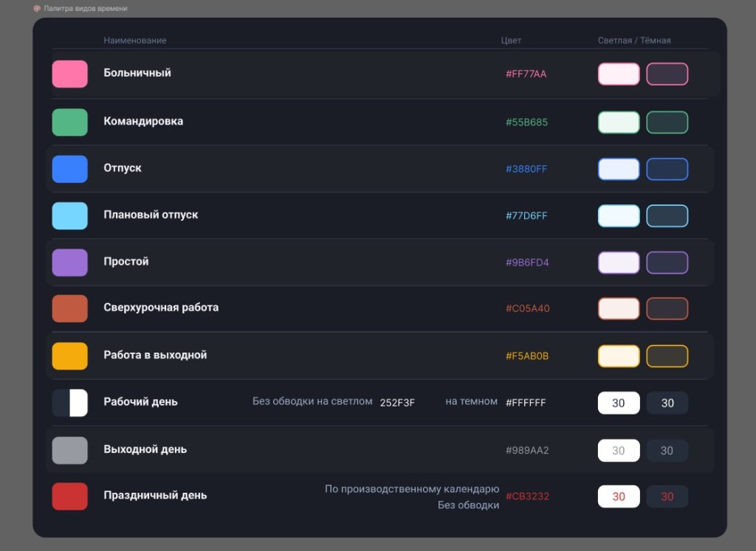Image resolution: width=756 pixels, height=551 pixels.
Task: Click the green Командировка main color swatch
Action: pos(70,122)
